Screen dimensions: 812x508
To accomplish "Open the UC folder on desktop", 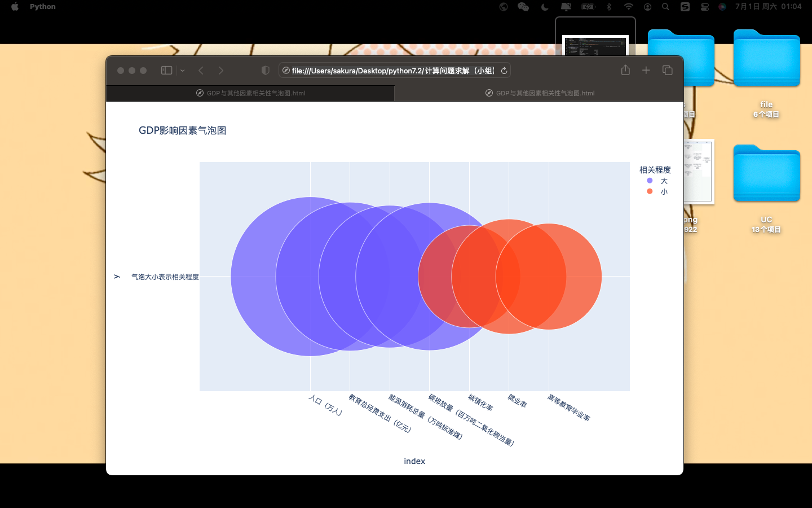I will 766,175.
